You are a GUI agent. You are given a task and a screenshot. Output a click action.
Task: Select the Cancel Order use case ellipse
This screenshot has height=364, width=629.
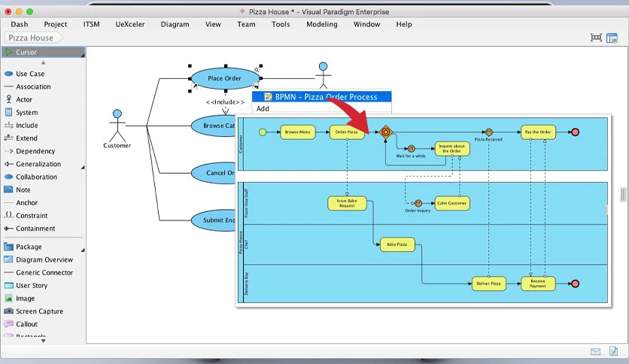(x=214, y=173)
